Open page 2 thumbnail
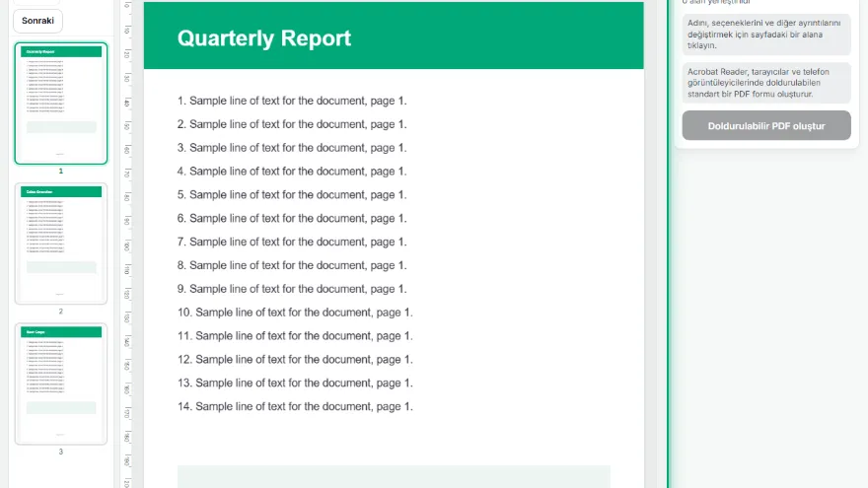868x488 pixels. (61, 244)
